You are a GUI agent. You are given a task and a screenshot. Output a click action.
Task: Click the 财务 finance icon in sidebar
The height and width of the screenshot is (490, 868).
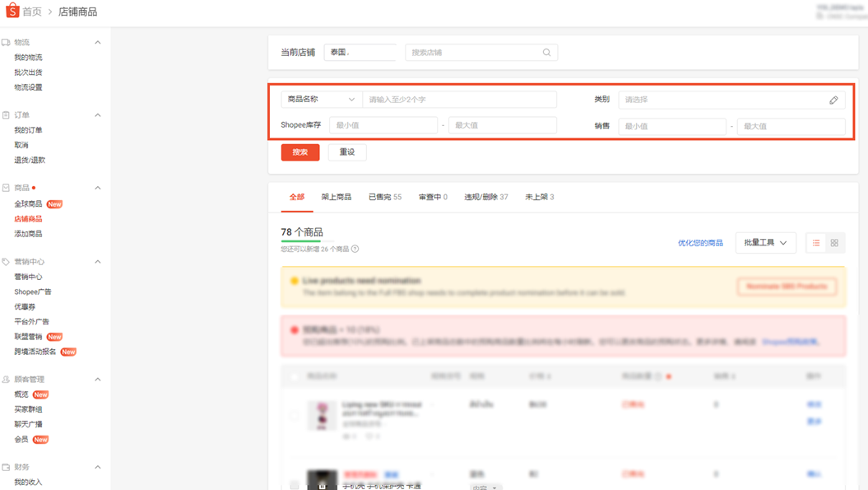pos(7,466)
